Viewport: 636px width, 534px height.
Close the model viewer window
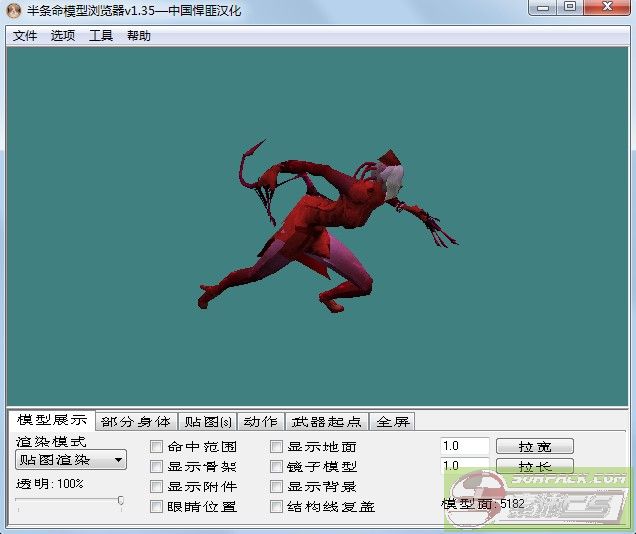click(x=607, y=7)
